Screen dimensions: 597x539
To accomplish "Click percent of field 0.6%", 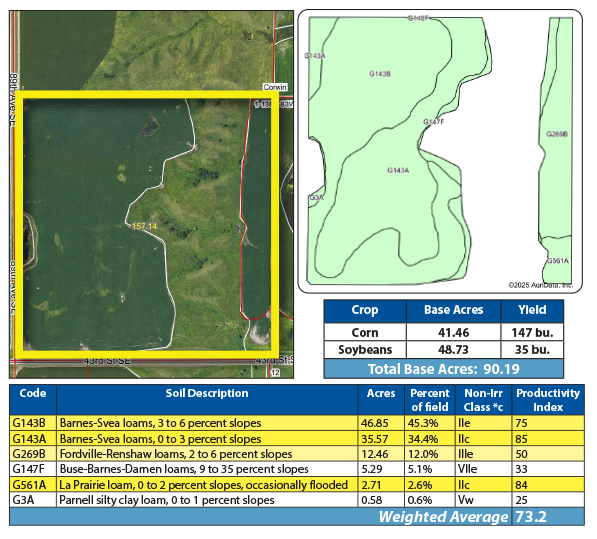I will (x=420, y=500).
